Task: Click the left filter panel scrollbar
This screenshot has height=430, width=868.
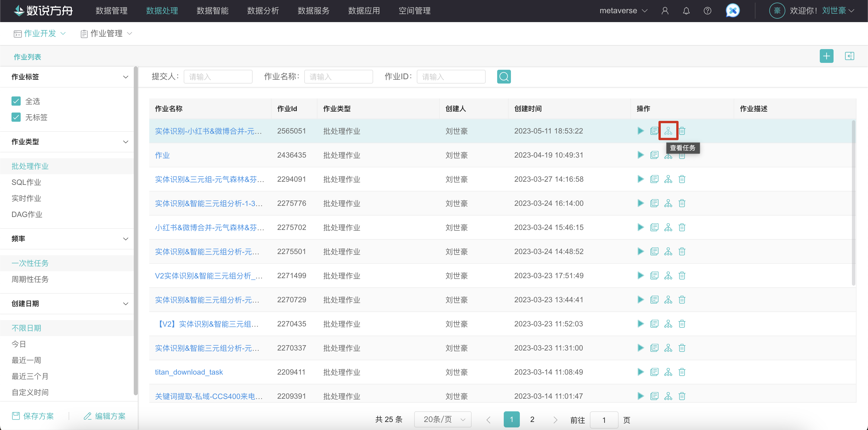Action: pyautogui.click(x=135, y=231)
